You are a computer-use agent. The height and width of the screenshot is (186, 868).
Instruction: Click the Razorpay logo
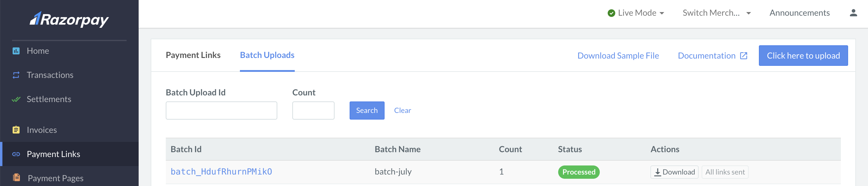69,19
